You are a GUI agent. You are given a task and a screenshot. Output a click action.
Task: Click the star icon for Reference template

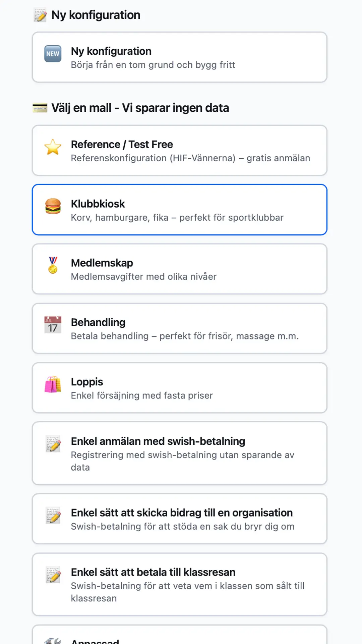click(x=53, y=147)
